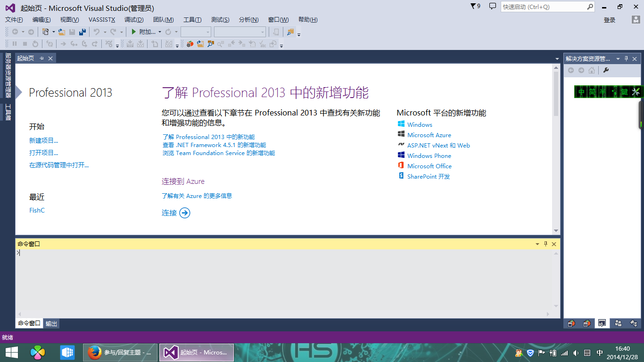Switch to the 输出 tab
The width and height of the screenshot is (644, 362).
click(x=51, y=324)
